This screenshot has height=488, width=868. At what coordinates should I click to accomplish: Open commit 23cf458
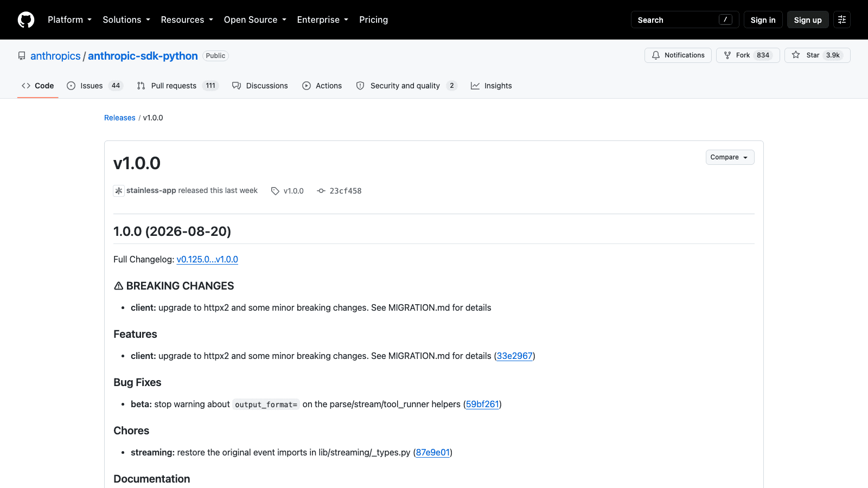340,191
